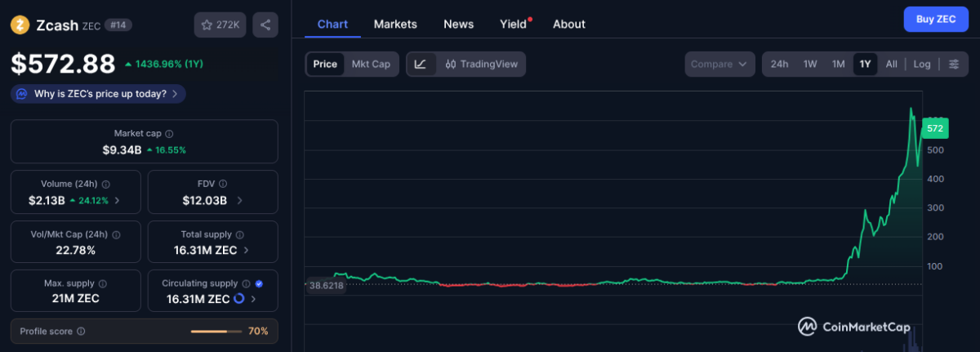
Task: Click the info icon beside Volume (24h)
Action: click(x=106, y=185)
